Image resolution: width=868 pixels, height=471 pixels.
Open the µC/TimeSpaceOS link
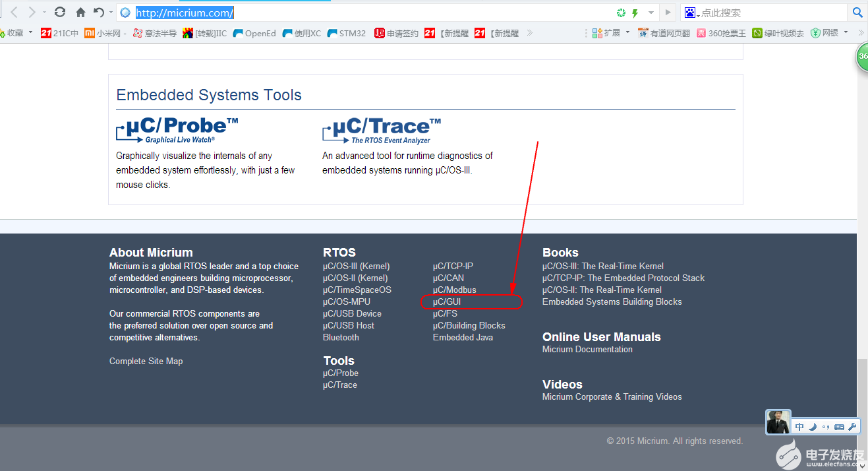(357, 290)
